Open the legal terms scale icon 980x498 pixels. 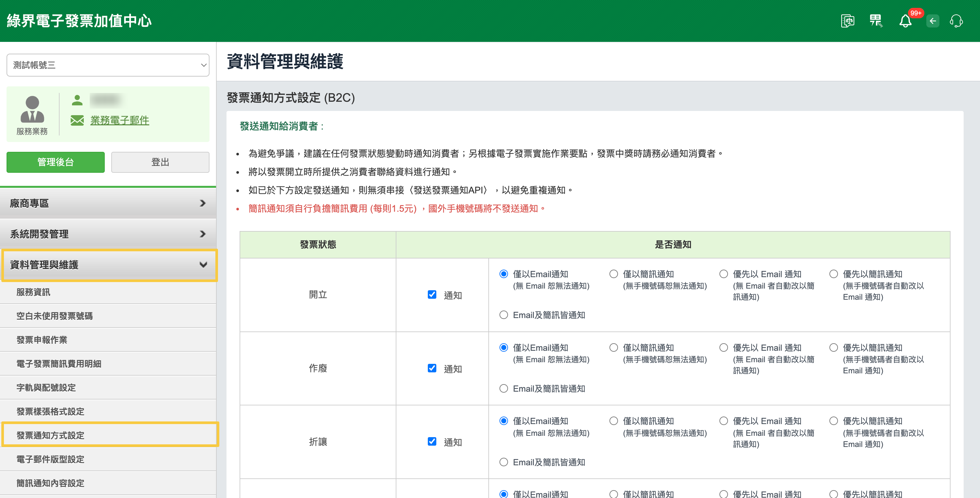847,21
